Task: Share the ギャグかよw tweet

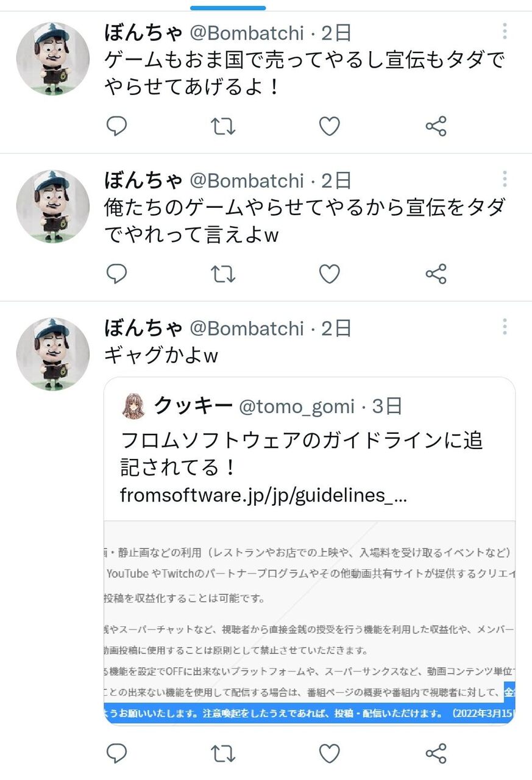Action: click(436, 754)
